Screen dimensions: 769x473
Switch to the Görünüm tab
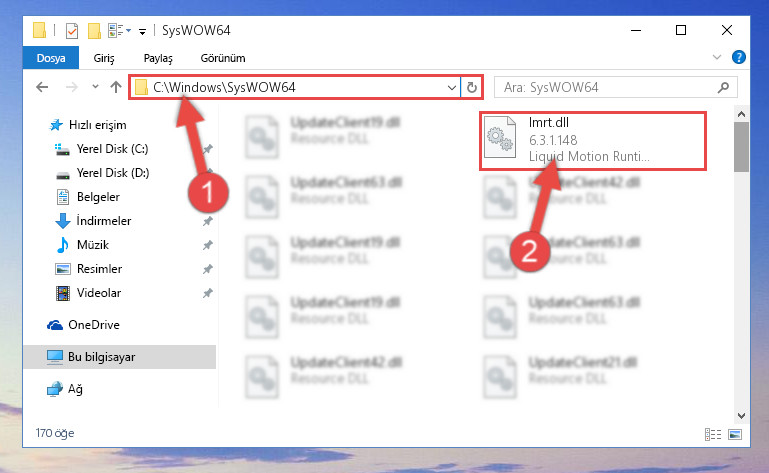[x=223, y=58]
